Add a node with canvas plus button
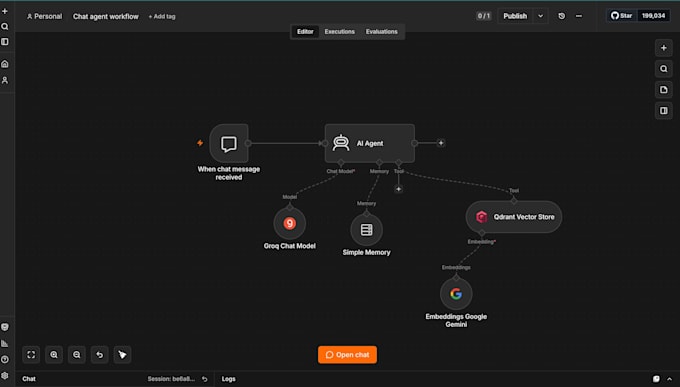680x387 pixels. [x=664, y=48]
